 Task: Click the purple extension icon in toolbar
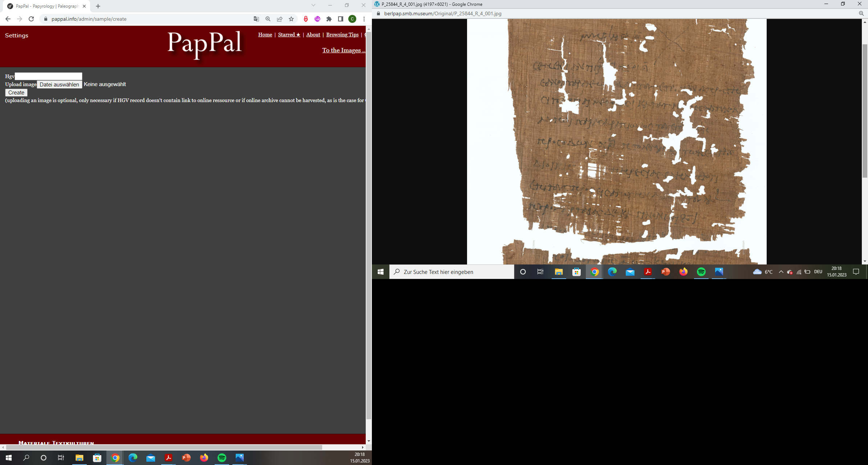point(317,19)
